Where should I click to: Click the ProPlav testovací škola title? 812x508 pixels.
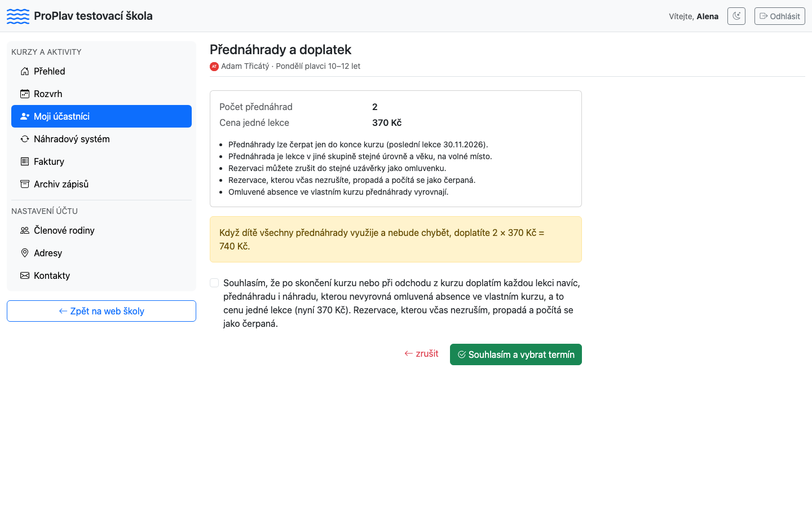pyautogui.click(x=93, y=16)
